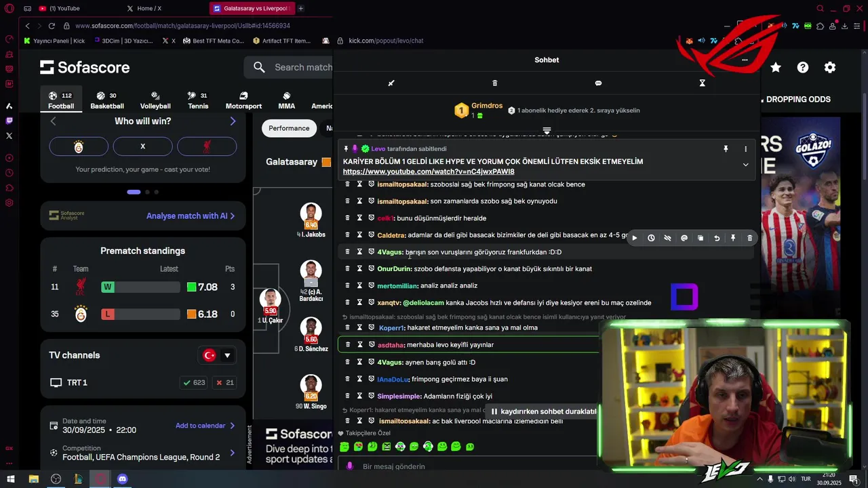
Task: Vote Liverpool to win
Action: coord(207,146)
